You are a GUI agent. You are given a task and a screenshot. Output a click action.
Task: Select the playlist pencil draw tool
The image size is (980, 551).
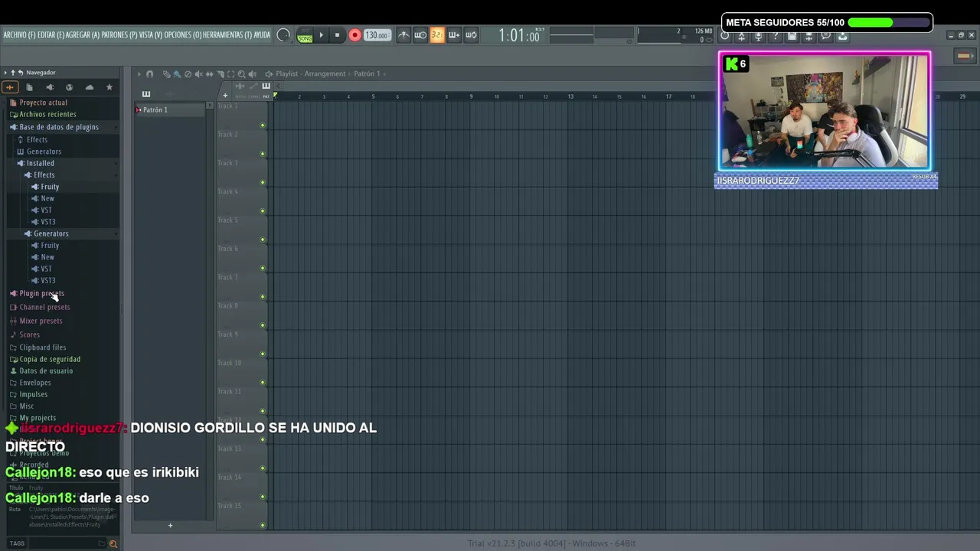(x=166, y=74)
